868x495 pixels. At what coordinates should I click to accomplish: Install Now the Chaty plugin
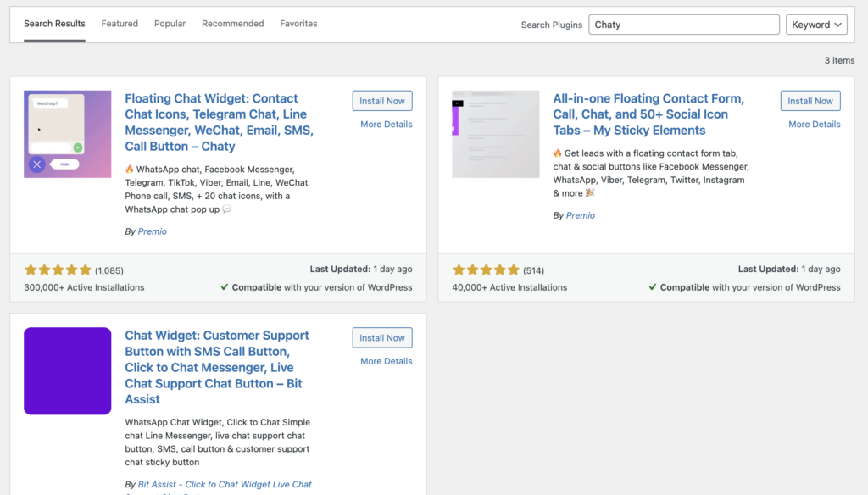[x=381, y=100]
